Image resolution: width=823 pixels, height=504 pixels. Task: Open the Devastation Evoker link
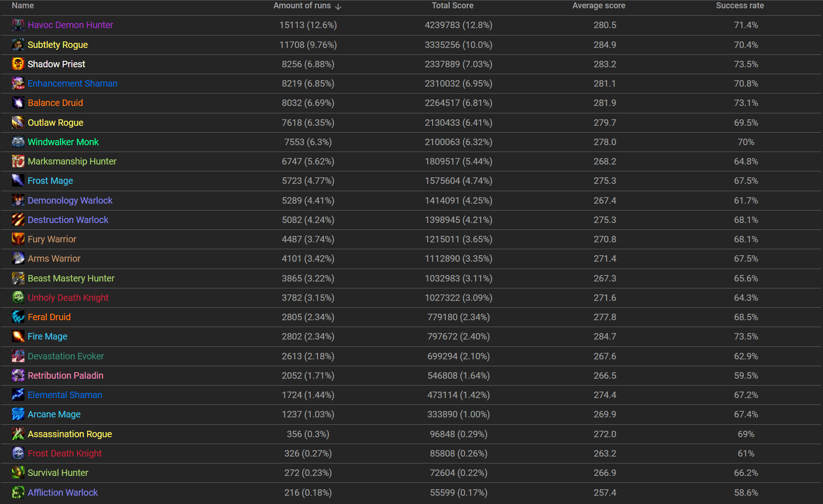65,356
